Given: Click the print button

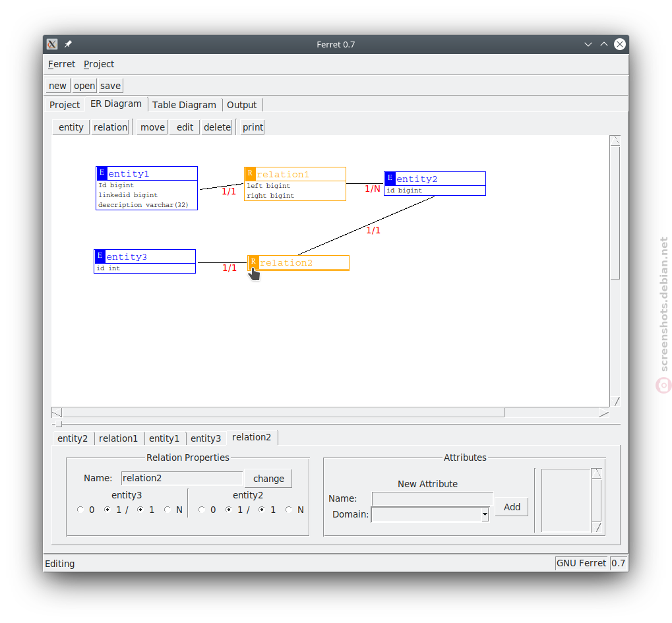Looking at the screenshot, I should pos(253,127).
